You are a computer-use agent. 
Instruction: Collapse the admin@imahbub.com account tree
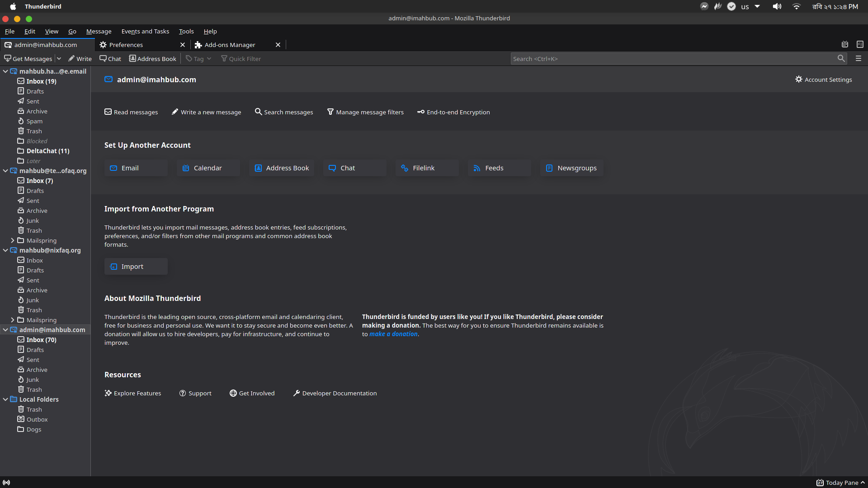(x=5, y=330)
